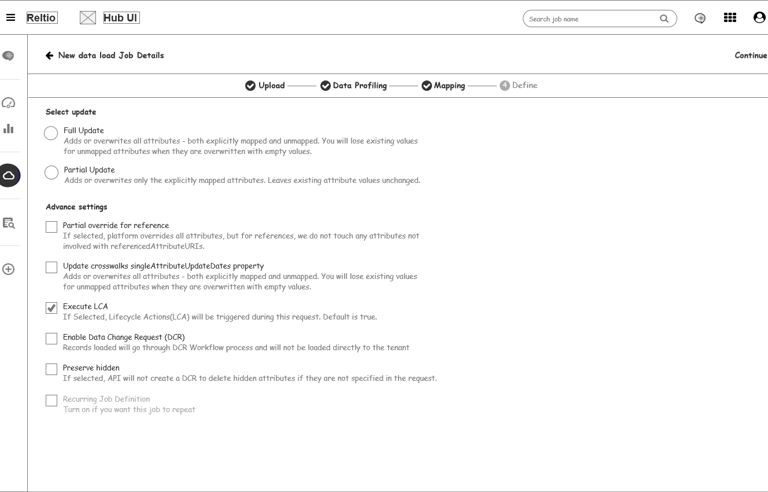768x492 pixels.
Task: Click the Search job name field
Action: click(x=590, y=19)
